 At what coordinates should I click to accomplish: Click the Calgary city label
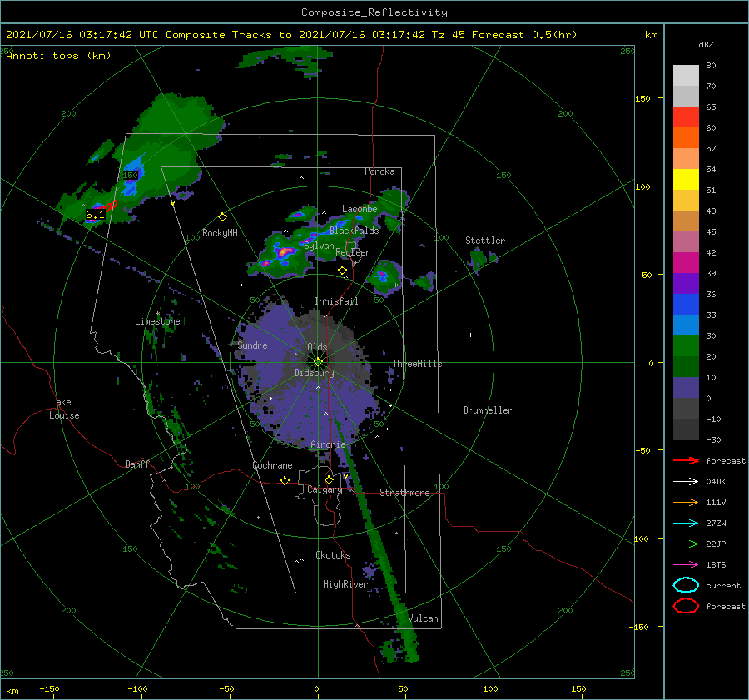coord(325,489)
